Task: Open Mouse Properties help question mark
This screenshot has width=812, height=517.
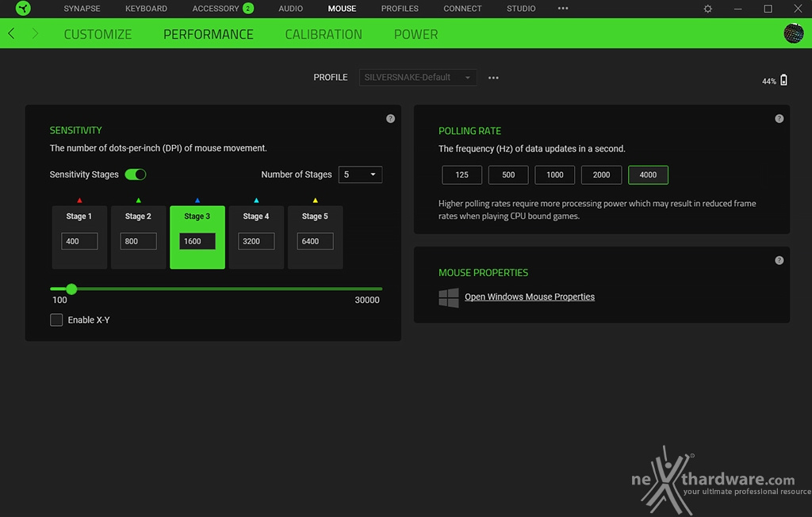Action: (x=779, y=261)
